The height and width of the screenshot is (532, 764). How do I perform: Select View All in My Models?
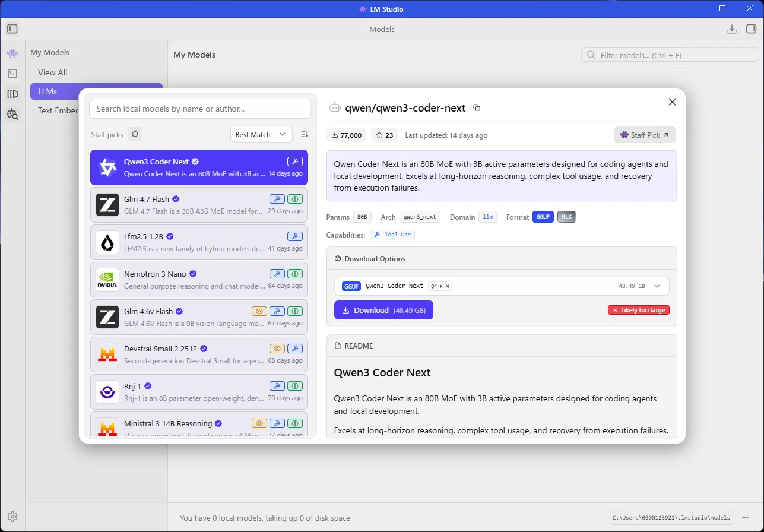(x=53, y=72)
